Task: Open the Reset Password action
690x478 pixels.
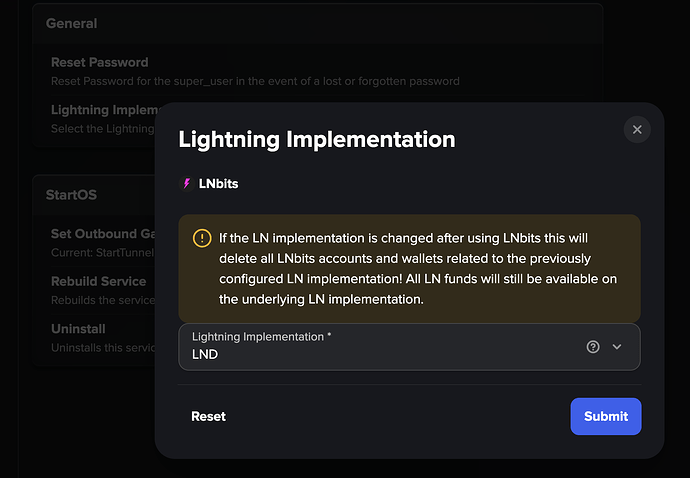Action: (x=255, y=71)
